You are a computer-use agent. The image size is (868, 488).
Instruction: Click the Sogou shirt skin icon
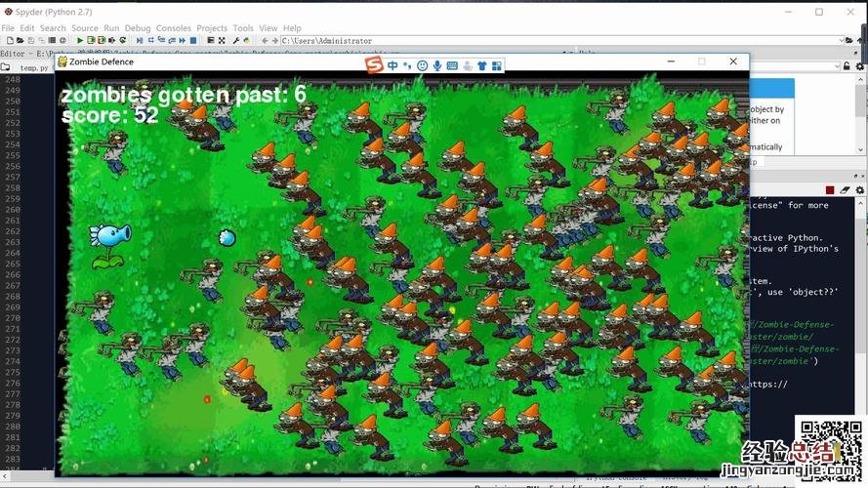point(482,65)
